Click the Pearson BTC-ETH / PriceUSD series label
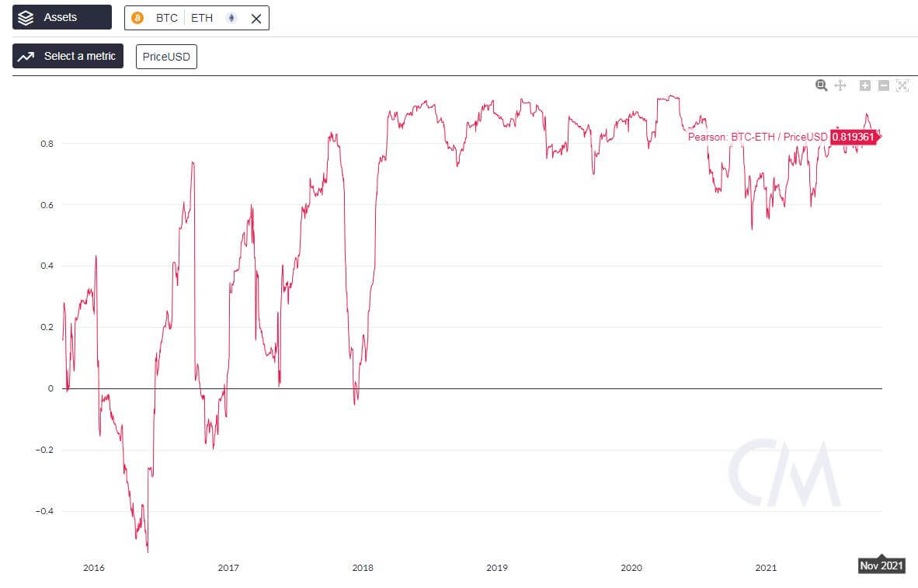Screen dimensions: 918x588 click(x=757, y=137)
